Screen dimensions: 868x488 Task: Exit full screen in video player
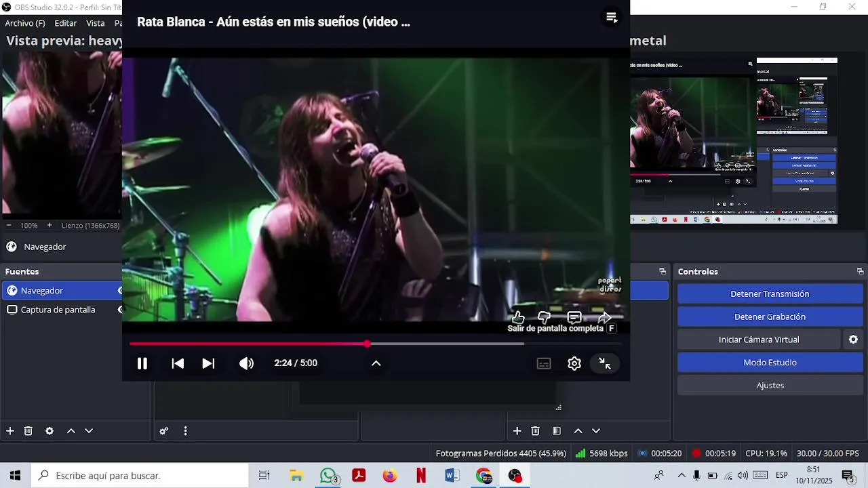coord(605,363)
